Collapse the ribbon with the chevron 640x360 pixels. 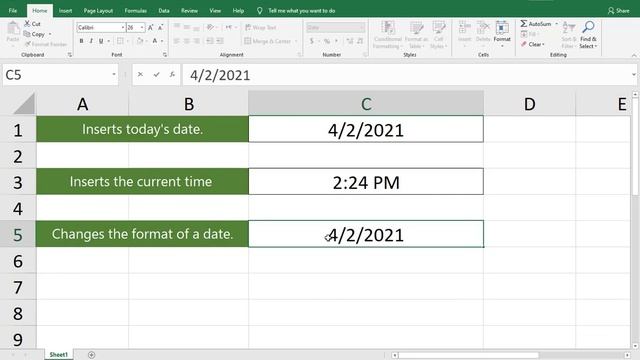(633, 55)
